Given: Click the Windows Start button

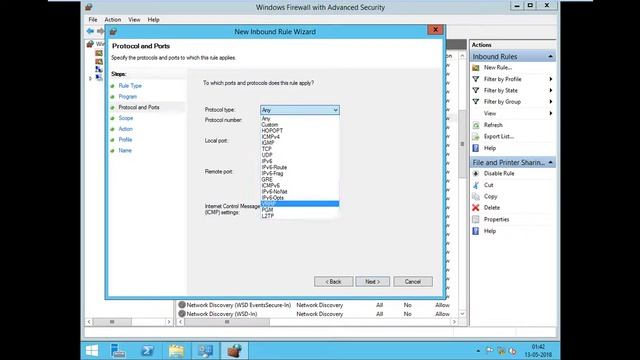Looking at the screenshot, I should pos(92,351).
